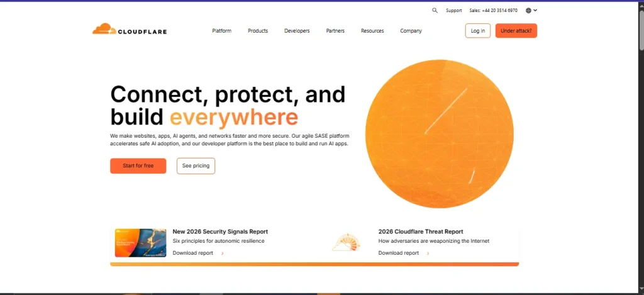Expand the Products navigation menu
Viewport: 644px width, 295px height.
258,31
